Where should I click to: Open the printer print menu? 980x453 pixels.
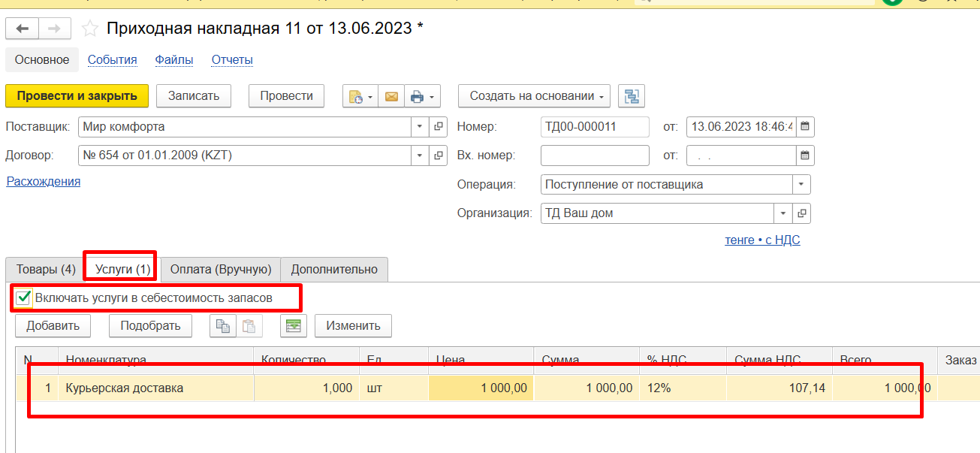421,96
